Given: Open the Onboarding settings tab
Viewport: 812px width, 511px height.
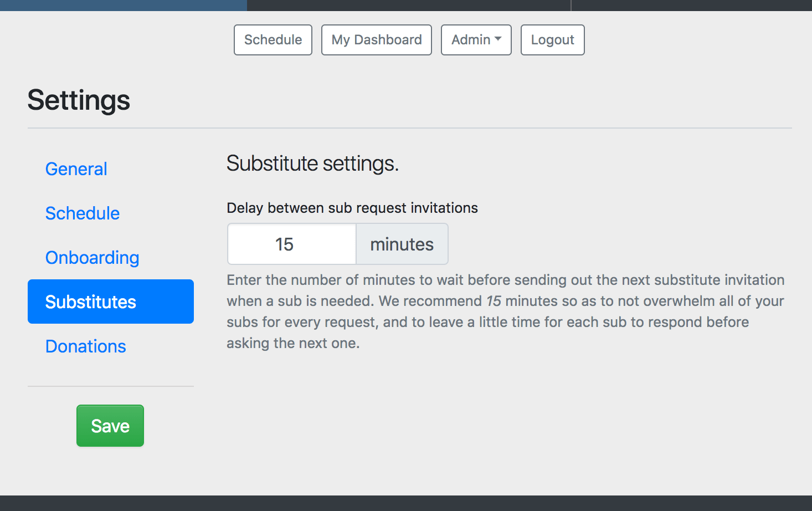Looking at the screenshot, I should 92,258.
